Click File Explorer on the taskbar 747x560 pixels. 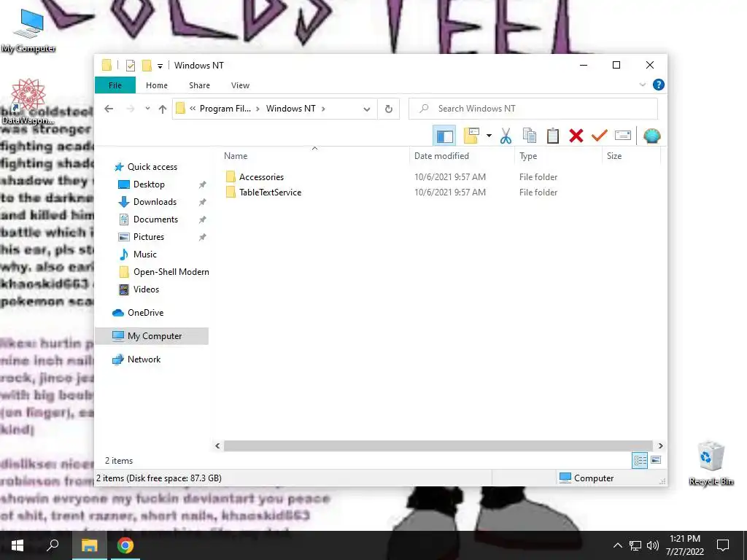pos(89,545)
